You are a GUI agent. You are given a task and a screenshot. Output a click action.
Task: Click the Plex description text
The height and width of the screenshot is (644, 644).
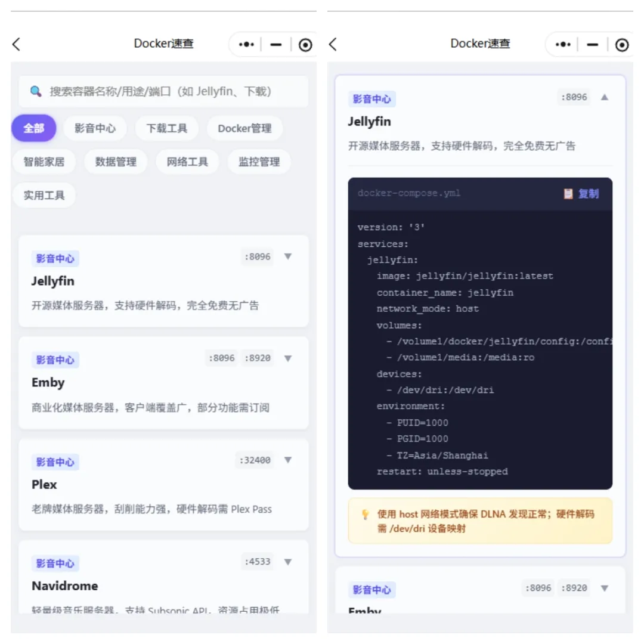click(151, 509)
